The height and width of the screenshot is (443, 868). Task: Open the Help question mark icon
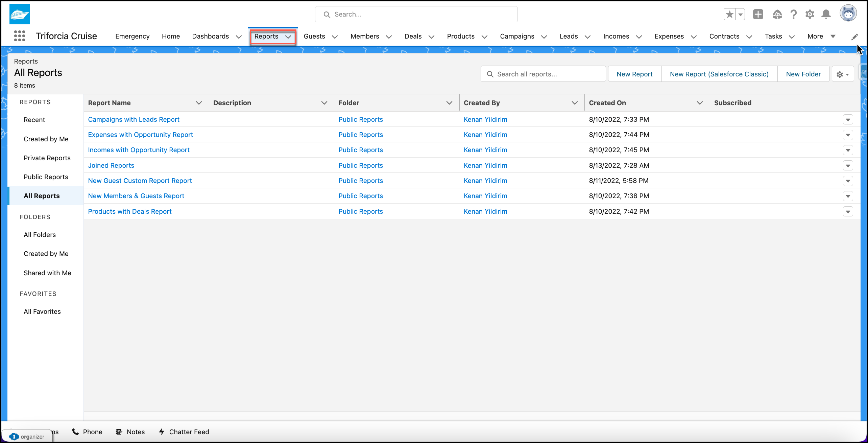click(x=793, y=14)
